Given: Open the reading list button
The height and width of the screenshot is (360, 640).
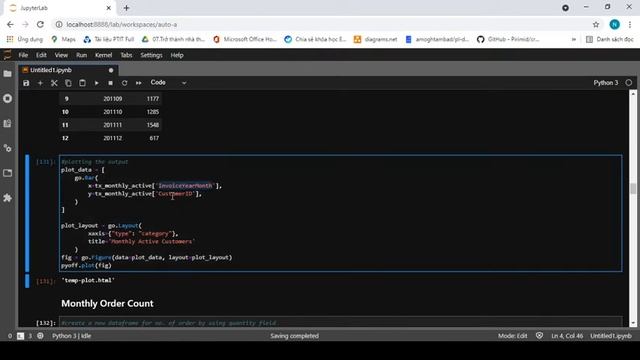Looking at the screenshot, I should tap(610, 39).
